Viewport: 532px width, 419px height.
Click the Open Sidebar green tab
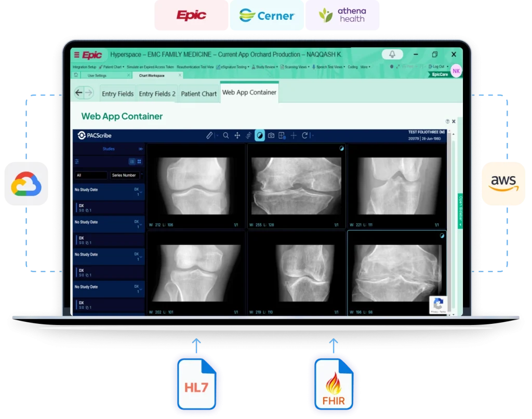coord(460,211)
